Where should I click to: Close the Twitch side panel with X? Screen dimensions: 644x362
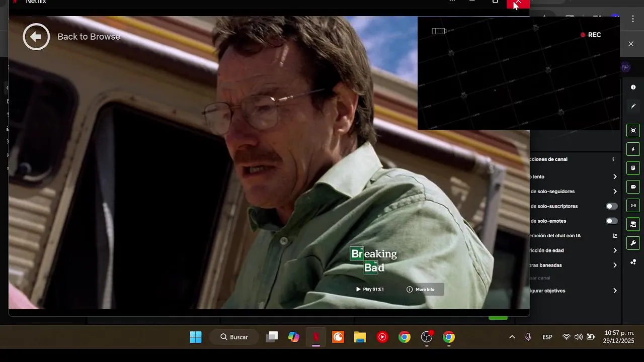point(631,44)
